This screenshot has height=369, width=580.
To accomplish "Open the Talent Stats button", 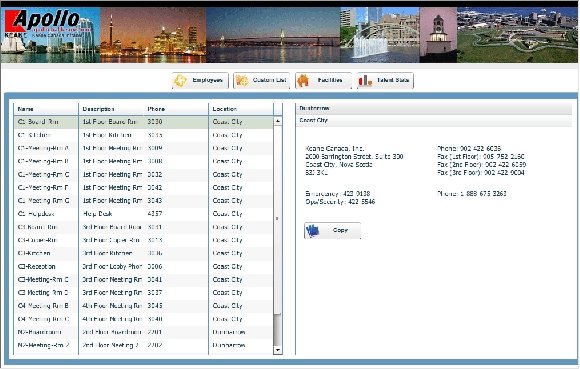I will point(385,80).
